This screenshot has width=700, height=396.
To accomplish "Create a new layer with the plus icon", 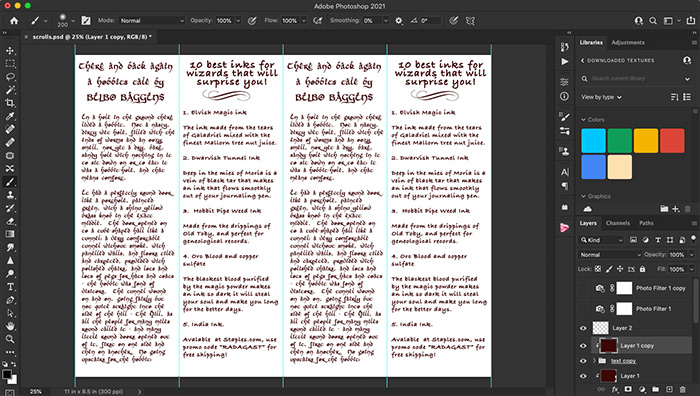I will [669, 390].
